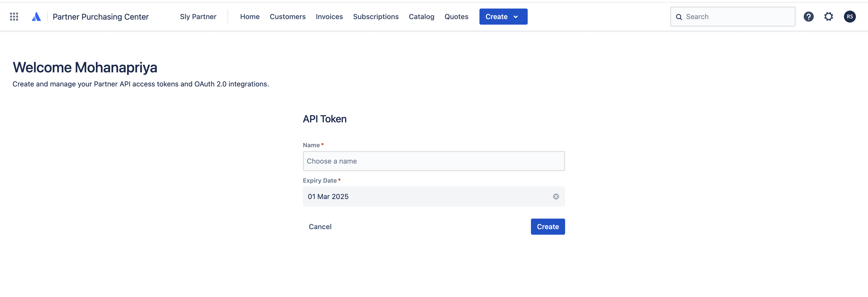Click the Sly Partner label
868x297 pixels.
198,17
